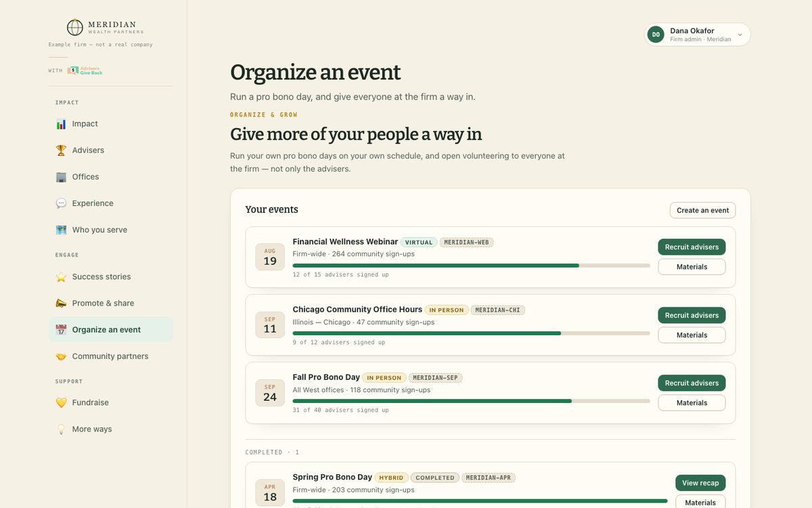View recap of Spring Pro Bono Day
Viewport: 812px width, 508px height.
click(700, 483)
